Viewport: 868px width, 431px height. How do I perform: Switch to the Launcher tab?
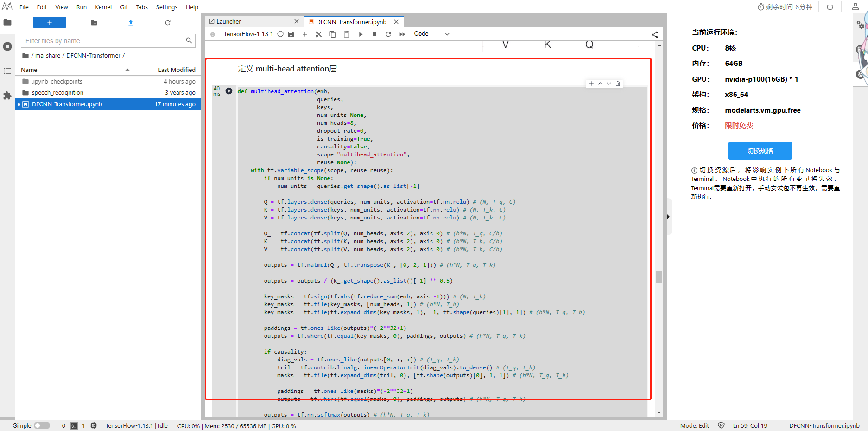tap(228, 22)
